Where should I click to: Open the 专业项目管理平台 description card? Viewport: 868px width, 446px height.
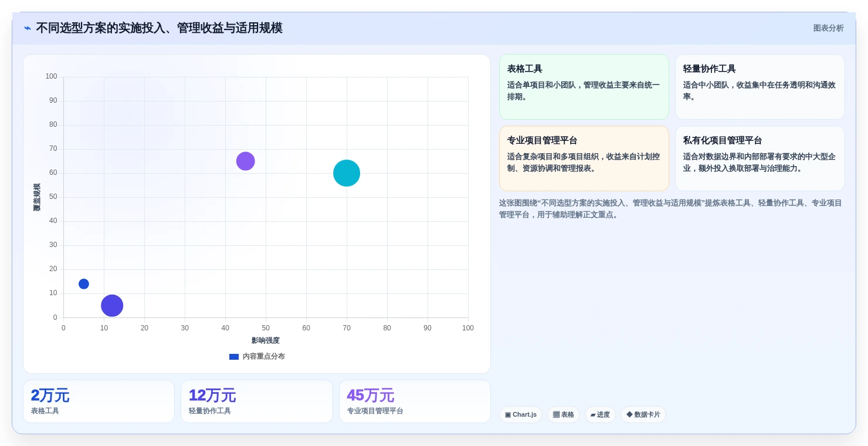pos(584,158)
